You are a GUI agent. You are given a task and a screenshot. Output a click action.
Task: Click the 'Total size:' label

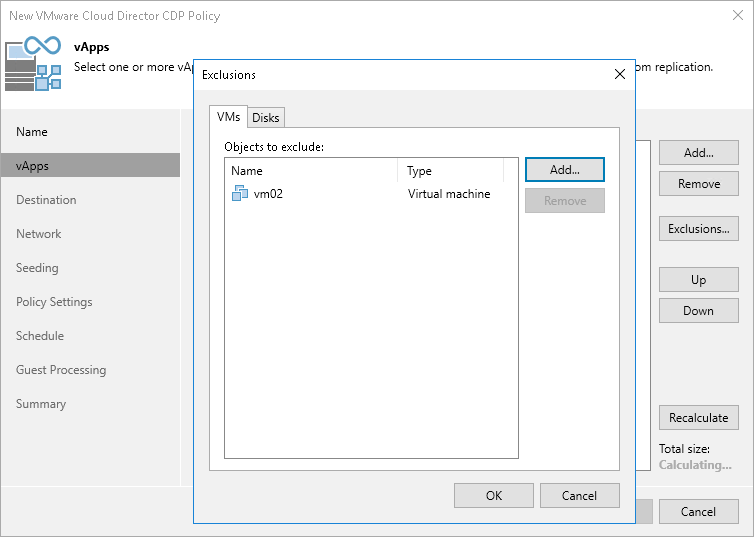point(684,449)
